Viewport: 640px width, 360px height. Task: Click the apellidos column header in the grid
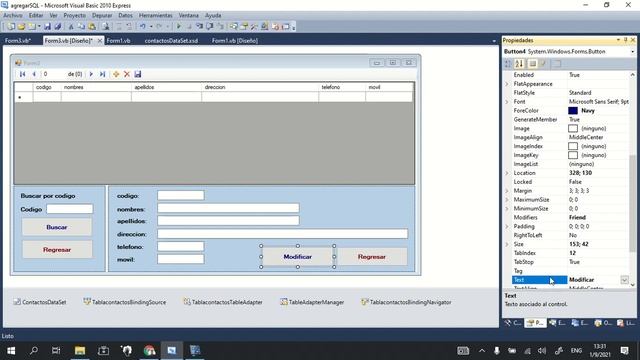(166, 87)
